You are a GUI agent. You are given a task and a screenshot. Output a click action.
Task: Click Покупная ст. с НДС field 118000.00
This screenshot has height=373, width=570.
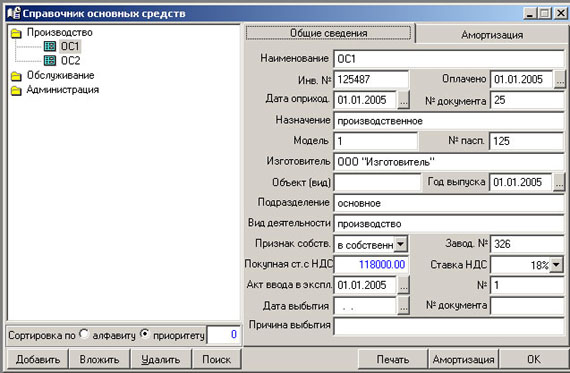tap(371, 264)
